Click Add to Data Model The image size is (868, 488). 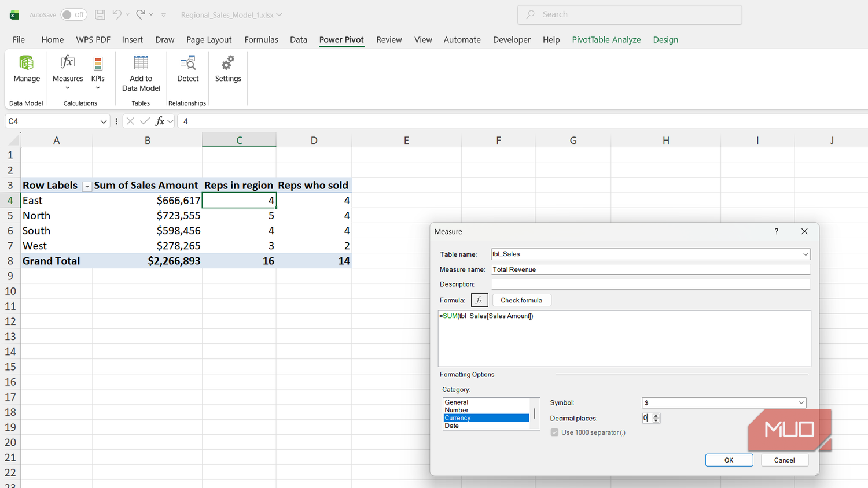(141, 73)
